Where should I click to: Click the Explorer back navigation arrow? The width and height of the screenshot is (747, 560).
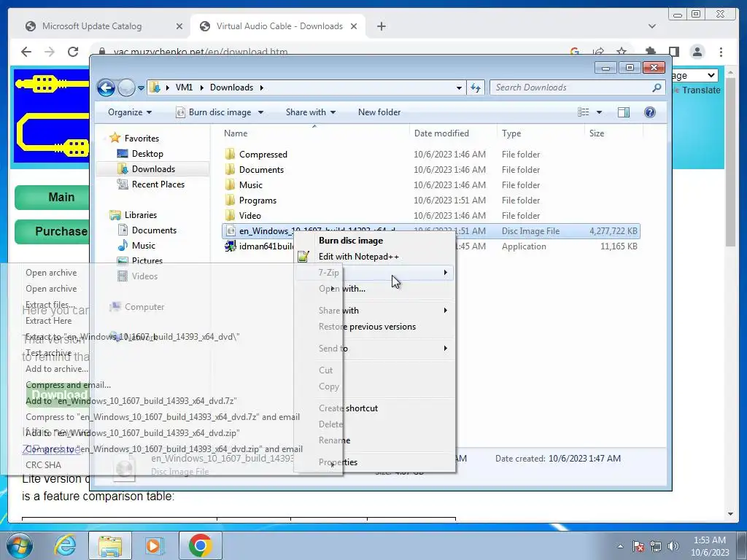coord(106,87)
